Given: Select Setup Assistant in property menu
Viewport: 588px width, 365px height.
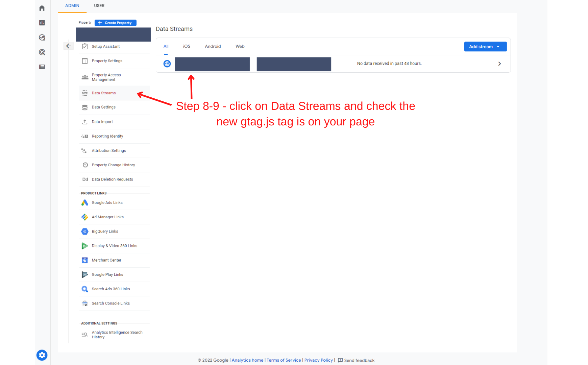Looking at the screenshot, I should coord(105,47).
